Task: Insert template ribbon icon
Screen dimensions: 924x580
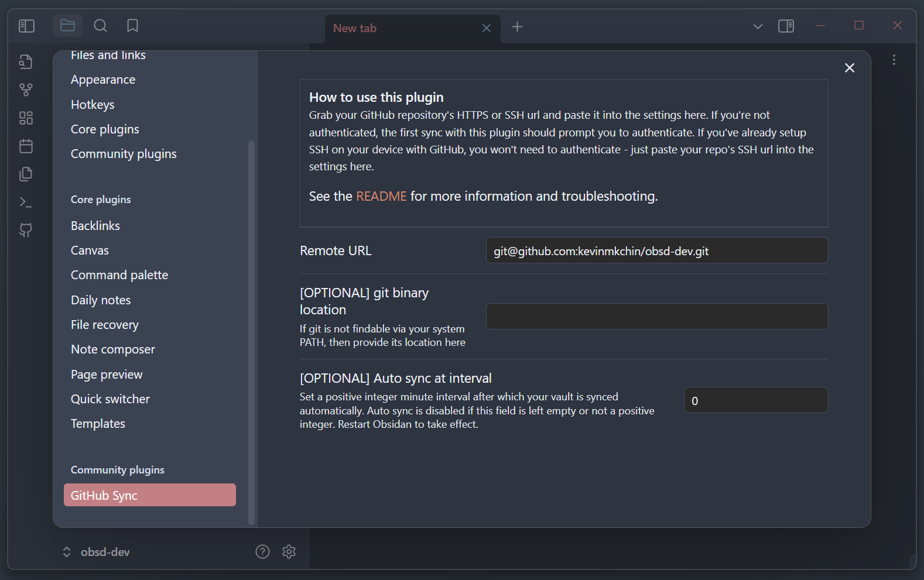Action: tap(26, 174)
